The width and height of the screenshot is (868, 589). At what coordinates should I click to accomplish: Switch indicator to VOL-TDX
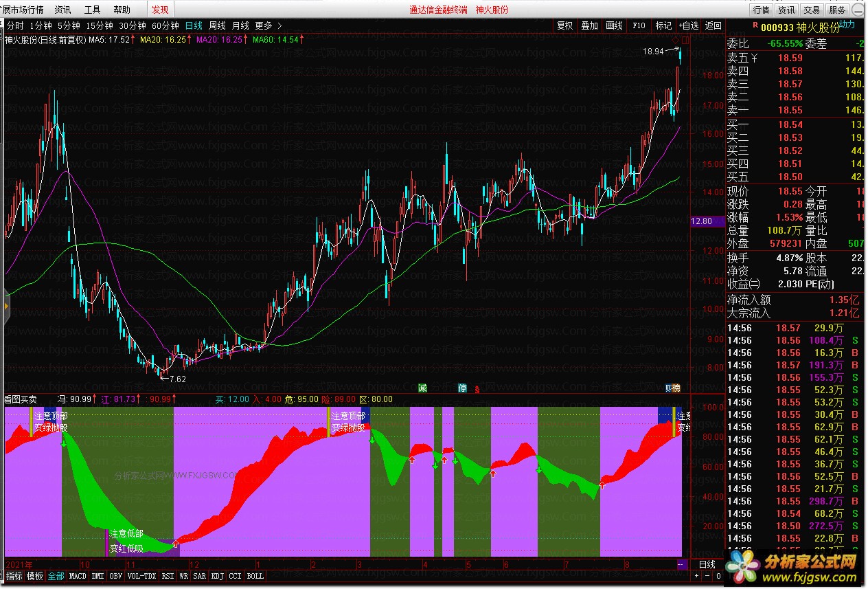(142, 576)
